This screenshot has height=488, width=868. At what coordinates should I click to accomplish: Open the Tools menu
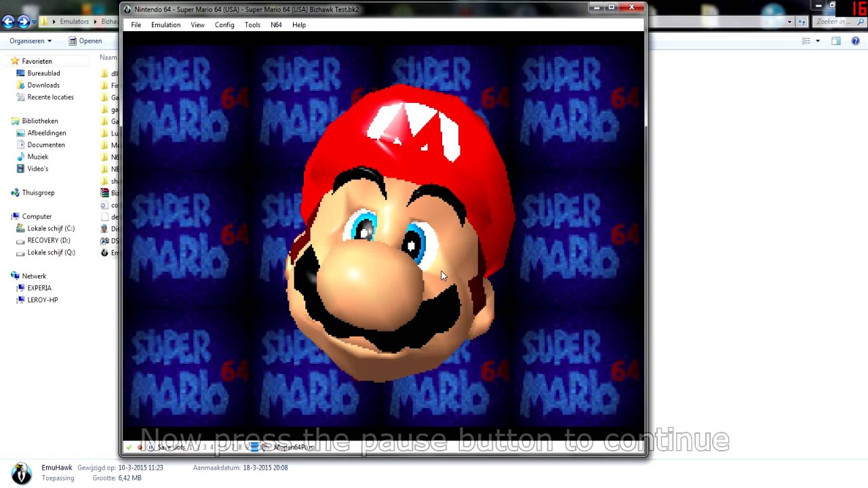[252, 25]
